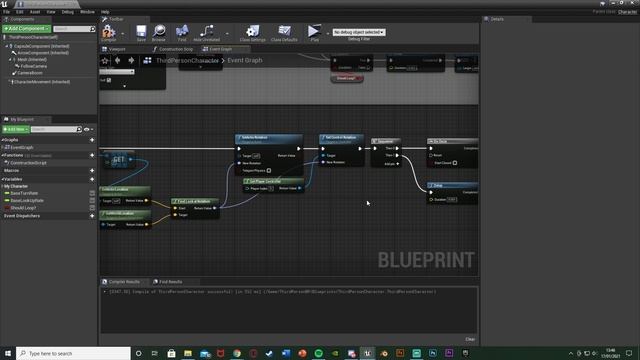Click the Add Component button
Screen dimensions: 640x360
27,29
